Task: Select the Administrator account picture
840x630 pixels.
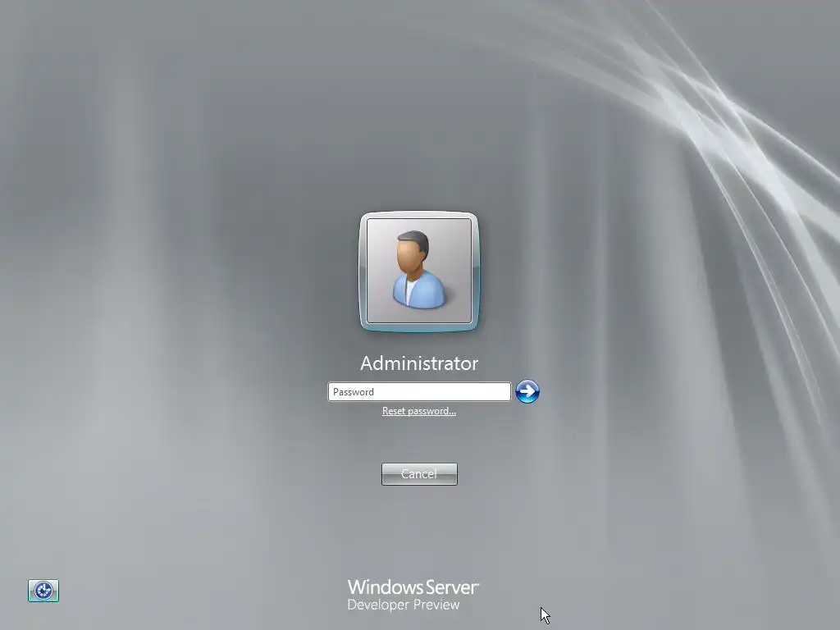Action: pyautogui.click(x=419, y=271)
